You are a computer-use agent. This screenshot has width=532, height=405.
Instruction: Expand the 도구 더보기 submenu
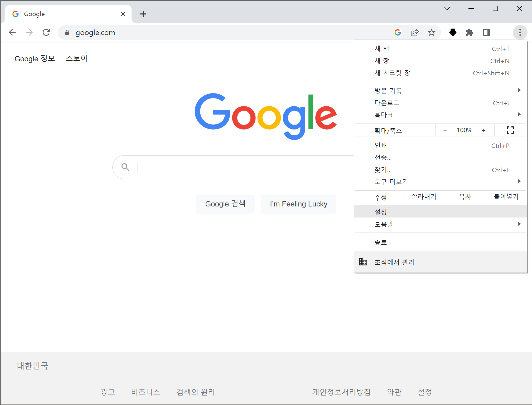coord(441,181)
